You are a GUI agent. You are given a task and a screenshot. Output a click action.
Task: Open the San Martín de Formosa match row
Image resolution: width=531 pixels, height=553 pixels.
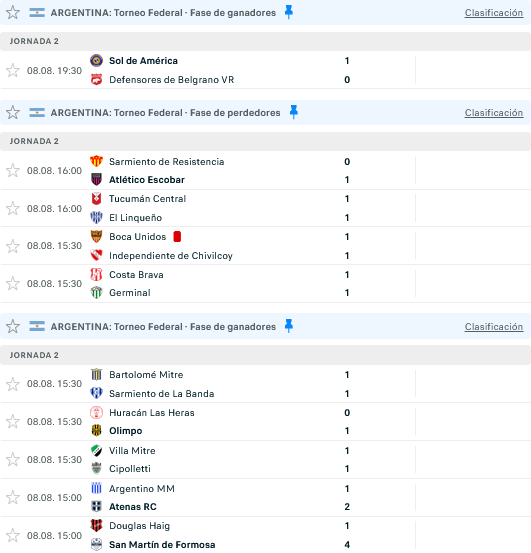tap(266, 535)
